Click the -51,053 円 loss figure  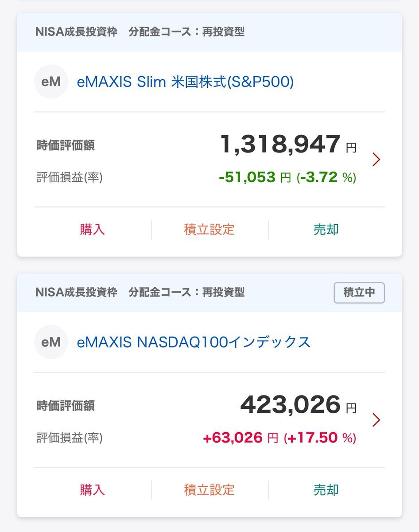[255, 178]
